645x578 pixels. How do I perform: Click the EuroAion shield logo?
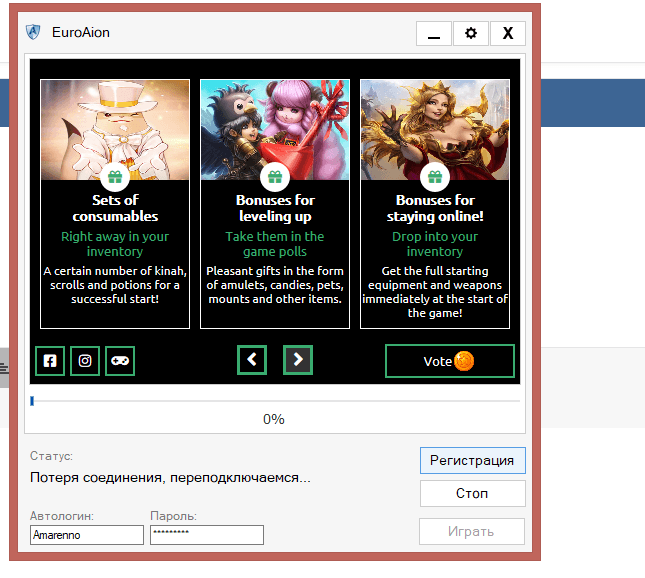pos(34,32)
